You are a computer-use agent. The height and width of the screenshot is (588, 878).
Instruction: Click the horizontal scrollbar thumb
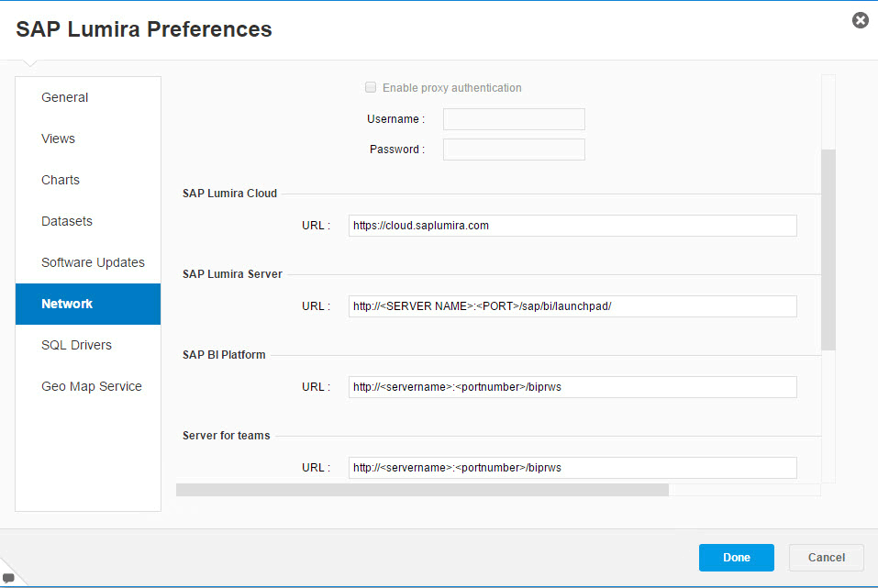(x=422, y=490)
